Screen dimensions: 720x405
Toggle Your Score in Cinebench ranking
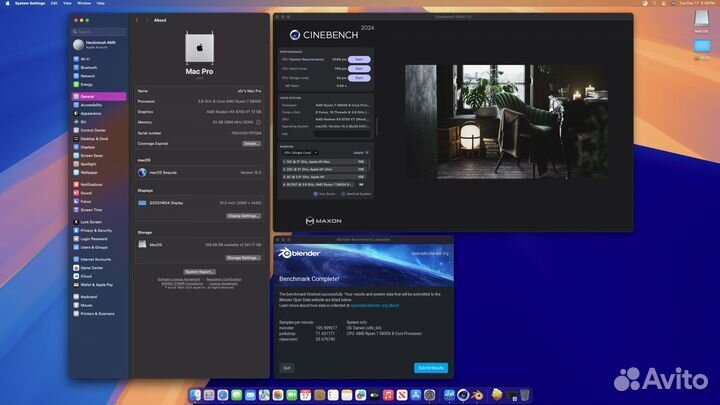[324, 194]
